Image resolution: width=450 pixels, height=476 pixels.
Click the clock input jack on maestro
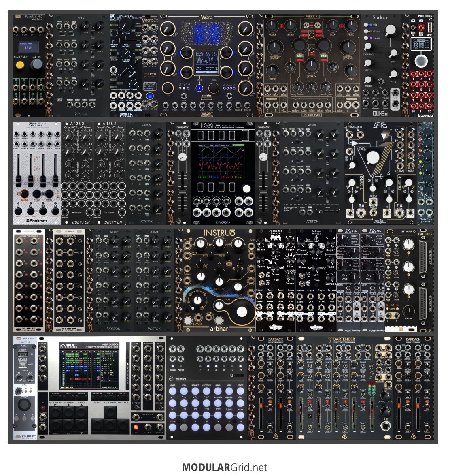[172, 359]
